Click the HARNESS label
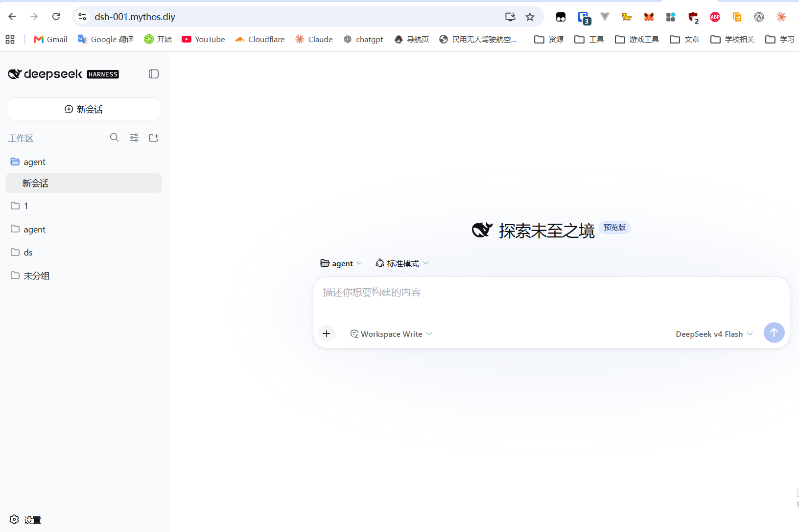The height and width of the screenshot is (532, 799). tap(103, 74)
